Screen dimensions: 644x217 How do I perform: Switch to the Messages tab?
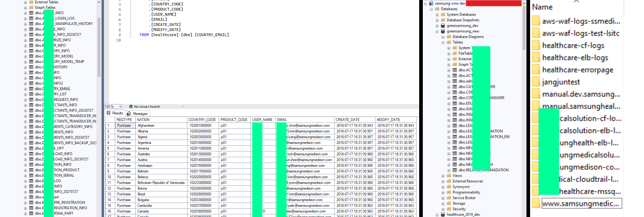click(137, 113)
